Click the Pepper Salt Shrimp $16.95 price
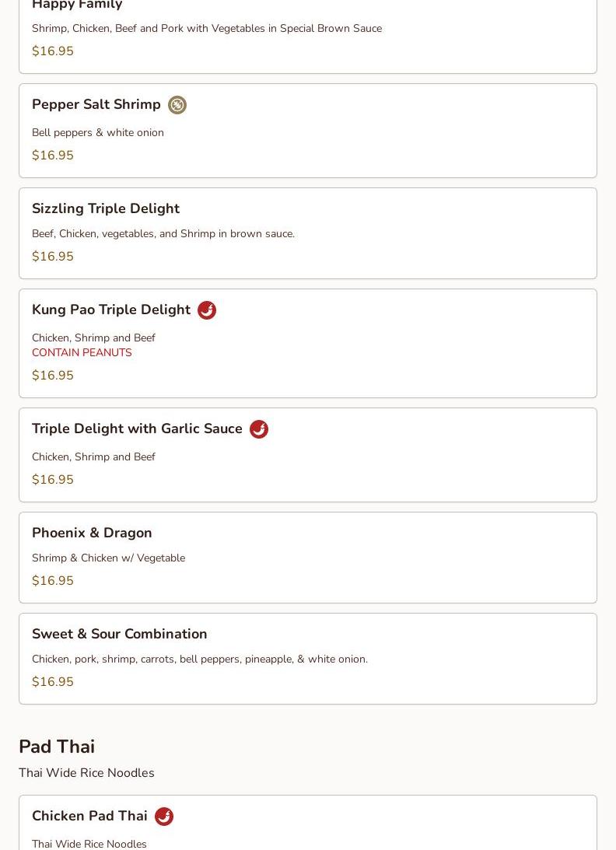Viewport: 616px width, 850px height. tap(53, 156)
